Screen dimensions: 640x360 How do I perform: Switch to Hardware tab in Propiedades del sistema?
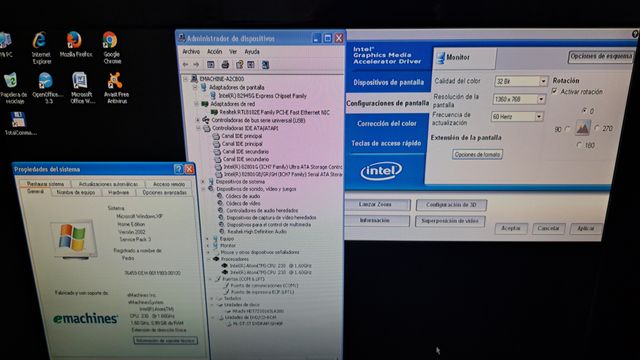(x=118, y=192)
